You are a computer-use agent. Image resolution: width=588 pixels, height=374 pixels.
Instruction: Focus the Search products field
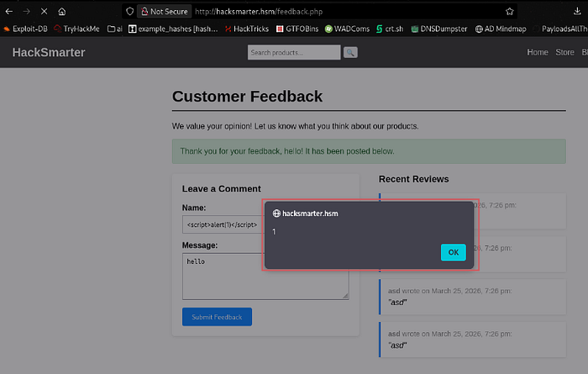[x=294, y=52]
